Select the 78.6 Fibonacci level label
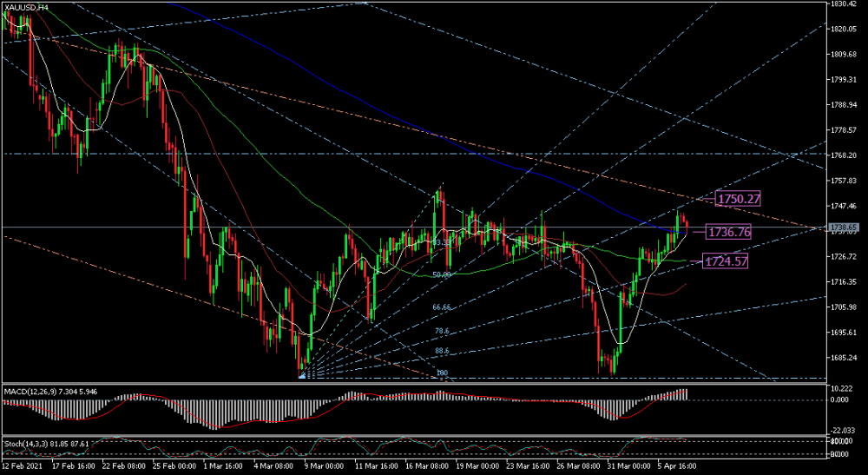The width and height of the screenshot is (868, 475). tap(441, 331)
